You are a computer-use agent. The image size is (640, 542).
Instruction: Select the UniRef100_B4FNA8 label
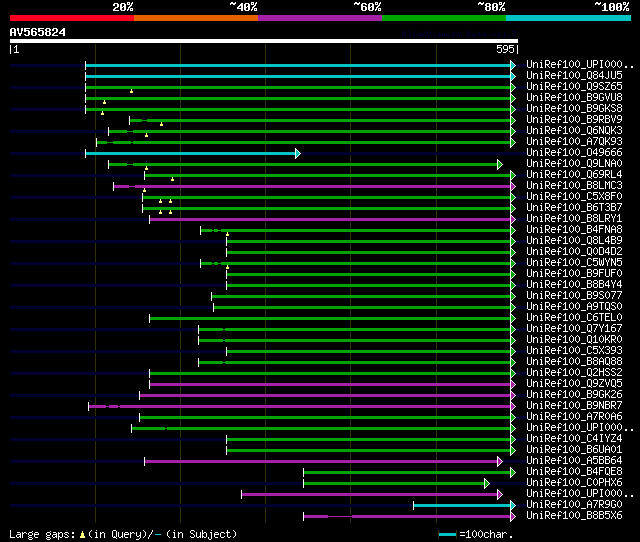coord(574,230)
